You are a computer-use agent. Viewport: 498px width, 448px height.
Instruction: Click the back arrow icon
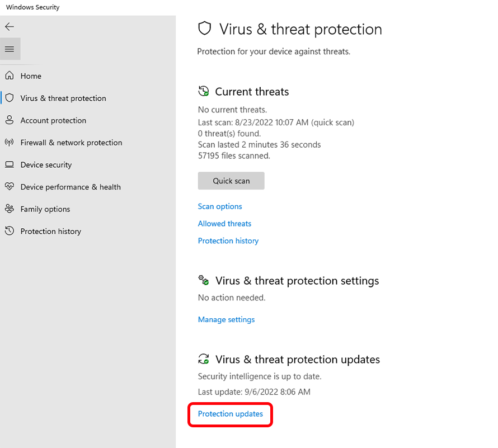pos(10,27)
